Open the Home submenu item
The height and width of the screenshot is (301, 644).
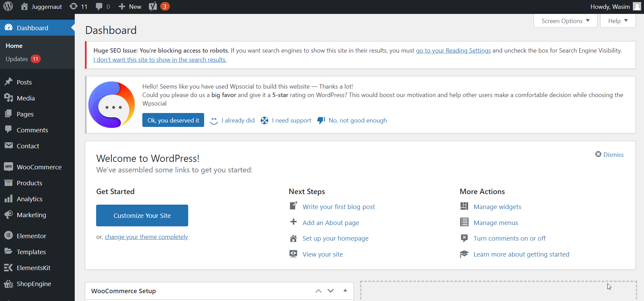pyautogui.click(x=14, y=45)
